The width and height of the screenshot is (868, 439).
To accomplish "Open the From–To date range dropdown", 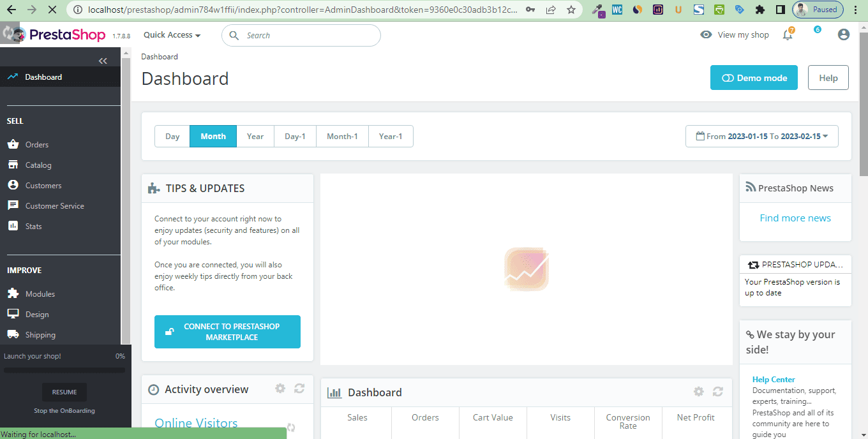I will [762, 137].
